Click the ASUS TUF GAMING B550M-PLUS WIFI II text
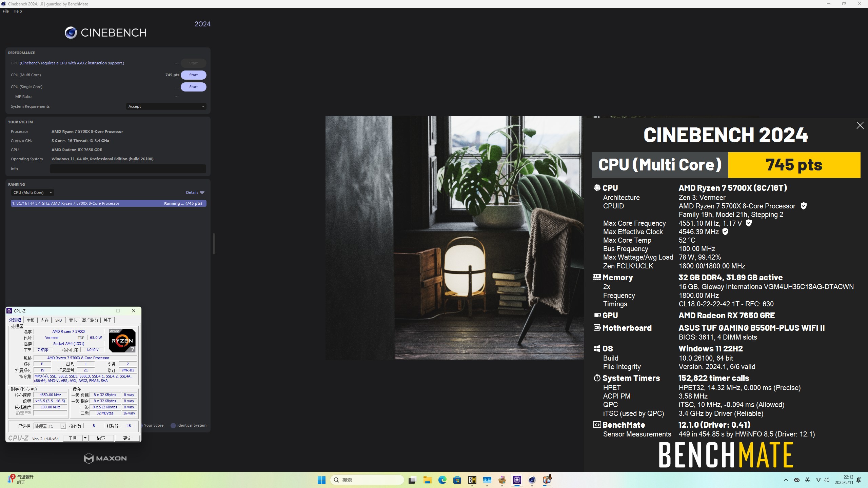This screenshot has height=488, width=868. point(751,328)
